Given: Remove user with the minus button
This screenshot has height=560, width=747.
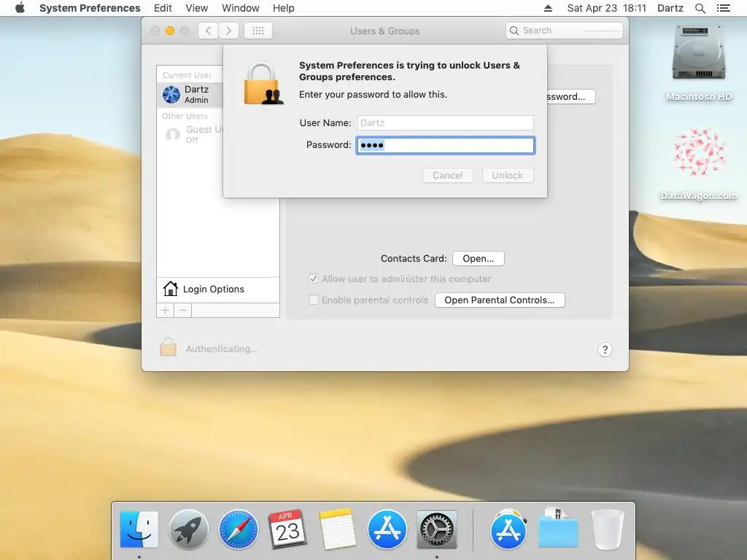Looking at the screenshot, I should click(183, 311).
